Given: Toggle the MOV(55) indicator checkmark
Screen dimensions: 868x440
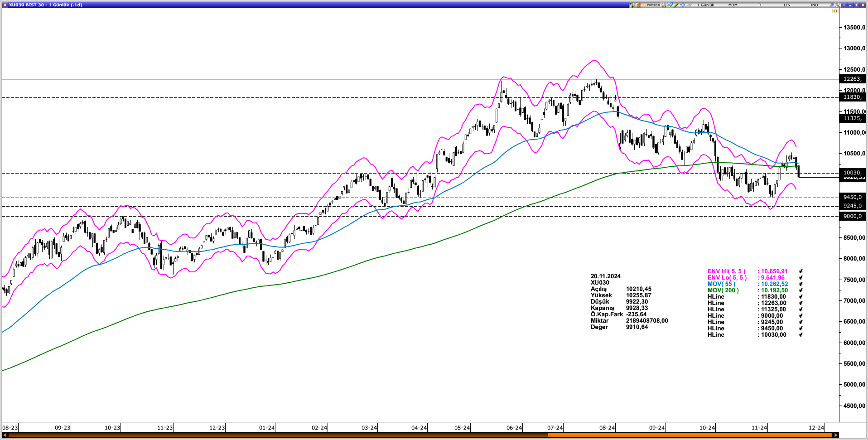Looking at the screenshot, I should click(x=801, y=284).
